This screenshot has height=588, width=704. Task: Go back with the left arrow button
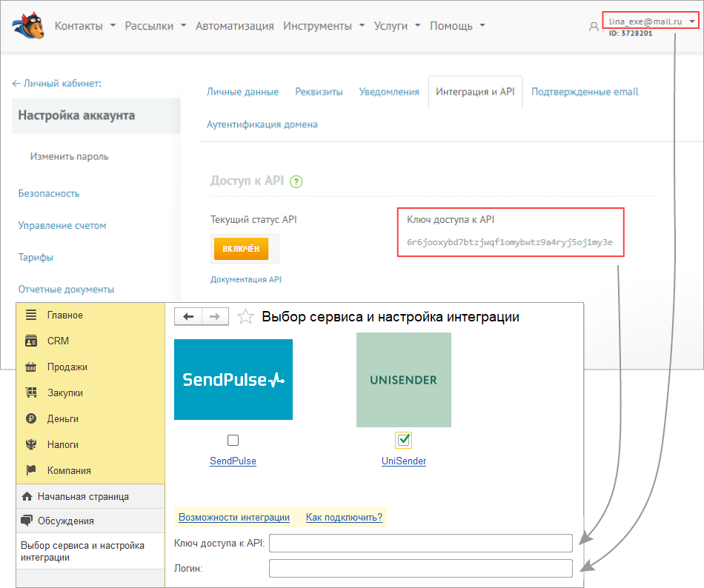tap(188, 317)
